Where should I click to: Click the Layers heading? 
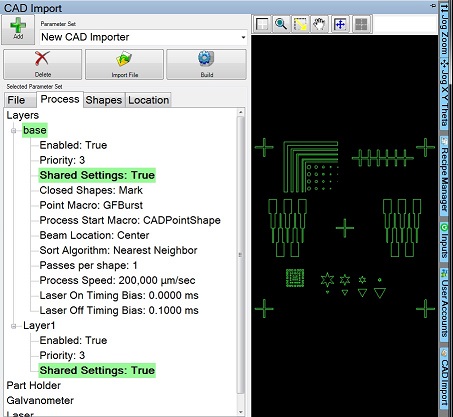point(23,115)
